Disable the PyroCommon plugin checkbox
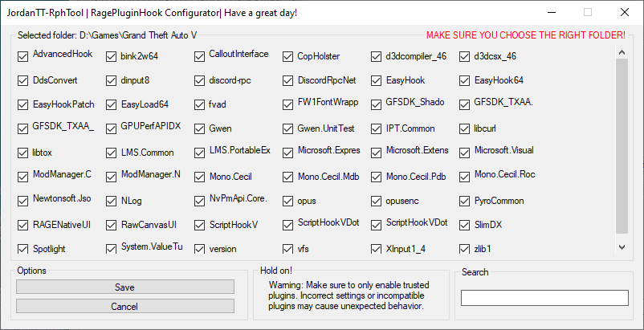 coord(465,201)
